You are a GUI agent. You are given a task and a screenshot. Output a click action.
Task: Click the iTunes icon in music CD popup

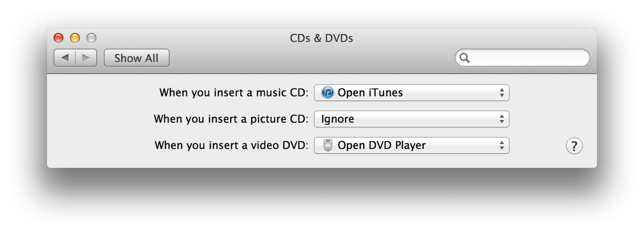pos(328,93)
